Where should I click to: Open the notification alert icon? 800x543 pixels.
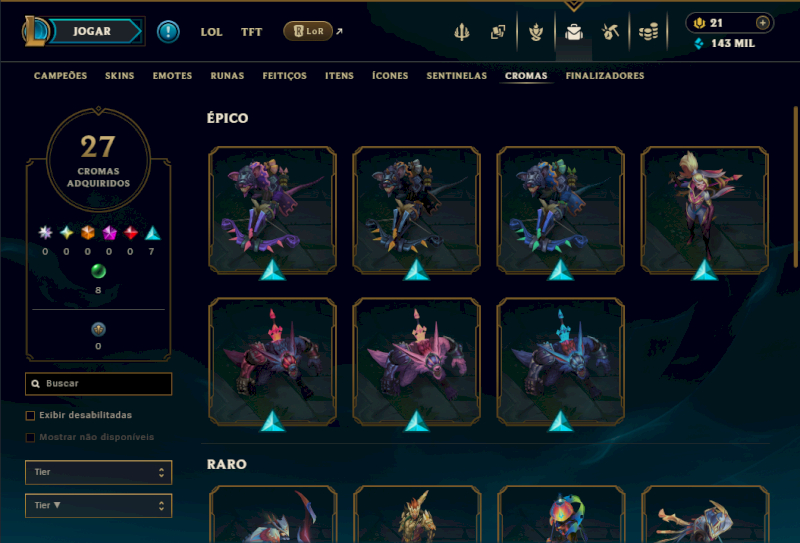[168, 32]
